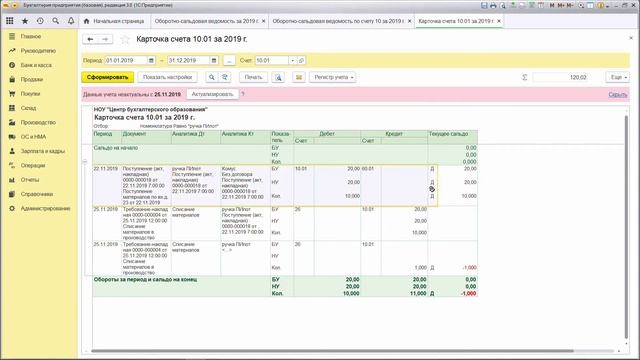Open History clock icon
The image size is (640, 360).
tap(40, 21)
